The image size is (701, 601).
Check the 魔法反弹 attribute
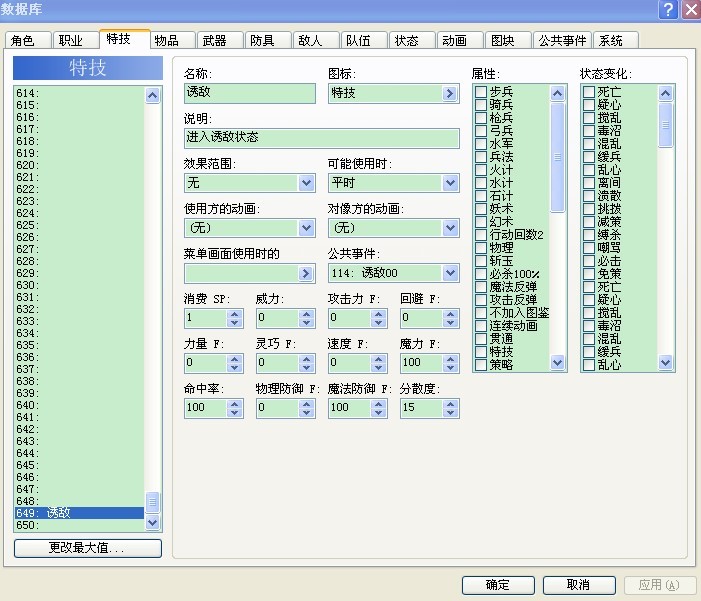(481, 287)
